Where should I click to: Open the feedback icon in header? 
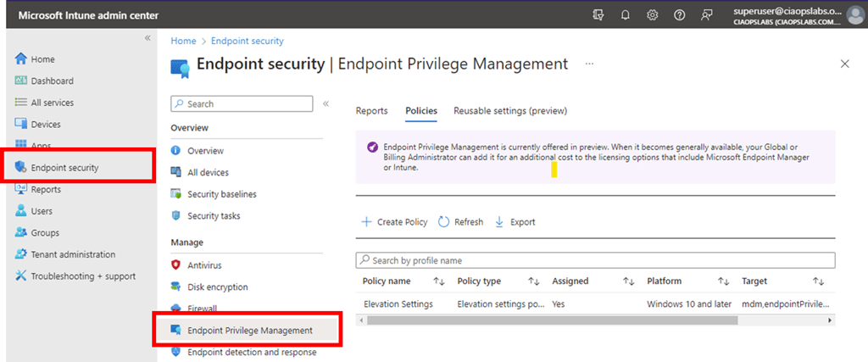point(707,15)
